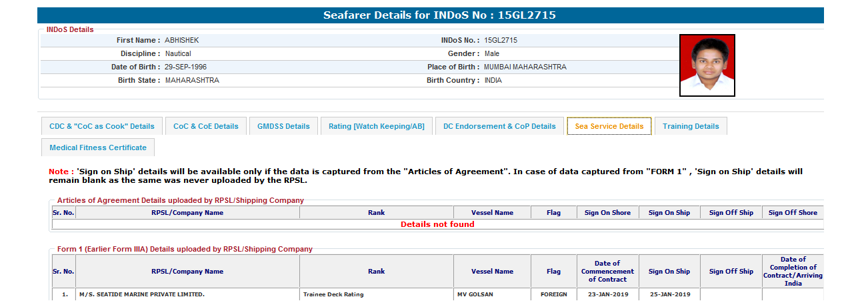The height and width of the screenshot is (307, 868).
Task: Select the Rating [Watch Keeping/AB] tab
Action: tap(376, 126)
